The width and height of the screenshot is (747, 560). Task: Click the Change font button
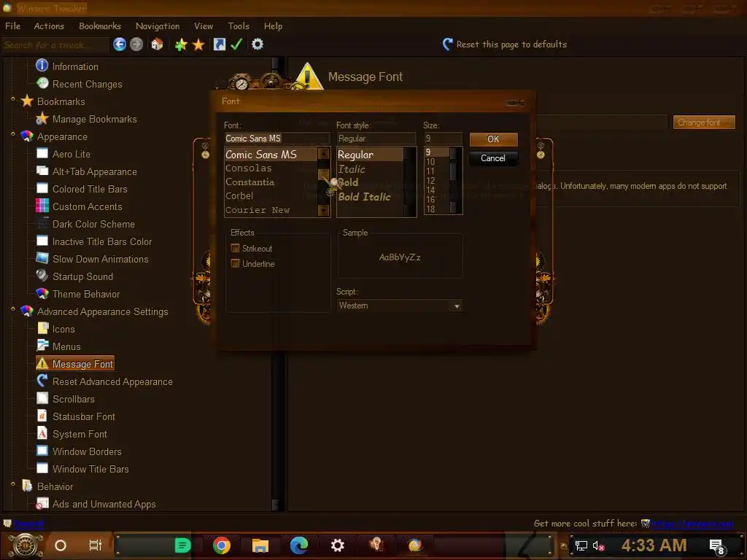click(x=704, y=122)
